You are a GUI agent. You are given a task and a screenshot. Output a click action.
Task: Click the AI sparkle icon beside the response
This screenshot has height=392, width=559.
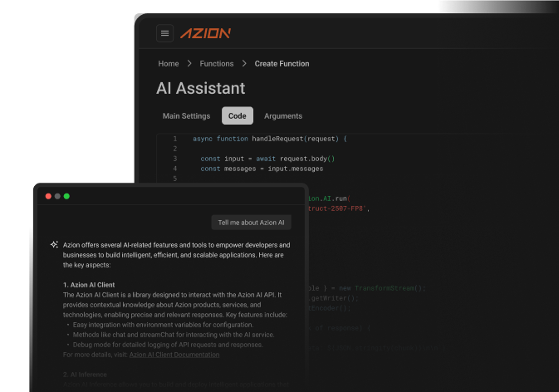point(54,245)
